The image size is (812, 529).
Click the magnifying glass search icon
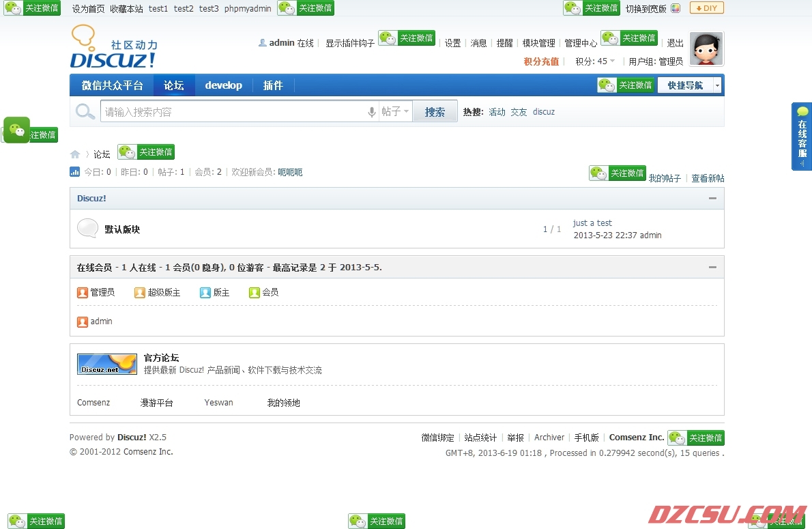(x=85, y=111)
